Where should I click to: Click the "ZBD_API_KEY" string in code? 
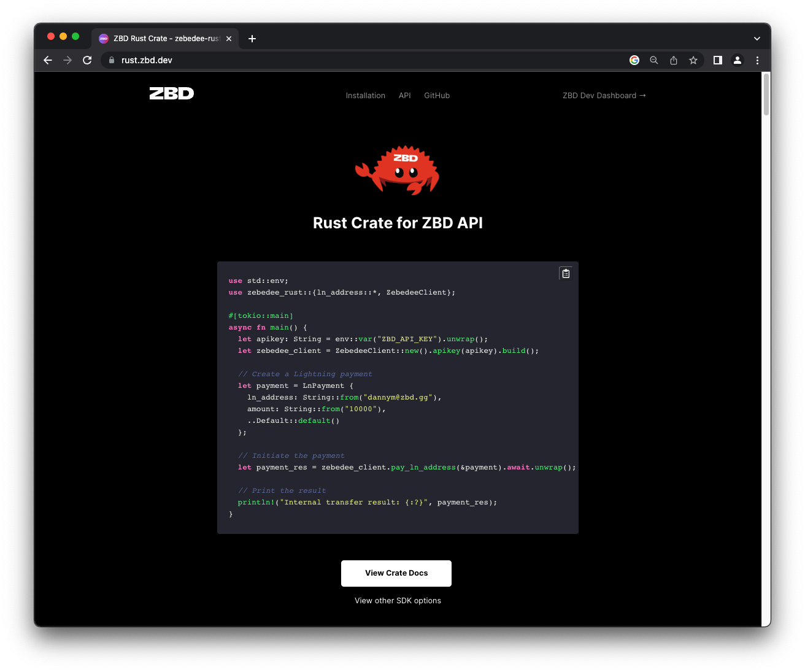[x=407, y=339]
